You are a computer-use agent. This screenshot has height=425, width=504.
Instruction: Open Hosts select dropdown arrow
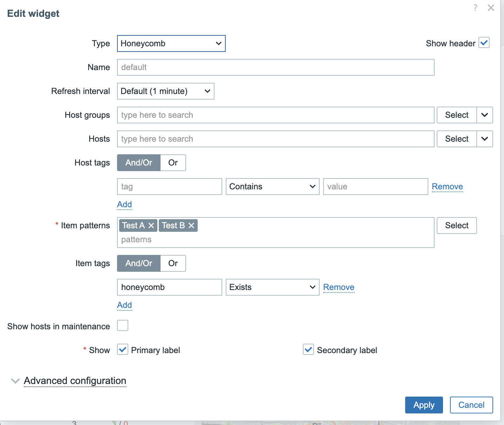pos(485,139)
